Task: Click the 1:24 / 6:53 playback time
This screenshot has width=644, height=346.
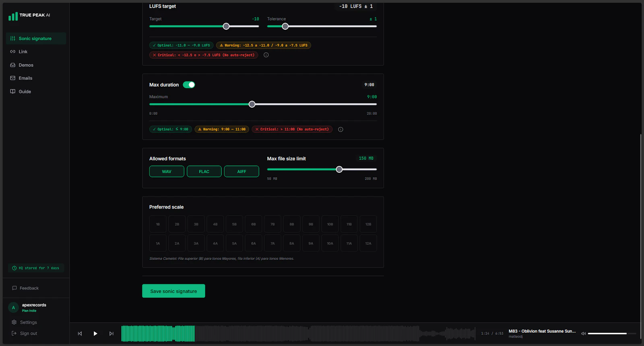Action: (x=492, y=334)
